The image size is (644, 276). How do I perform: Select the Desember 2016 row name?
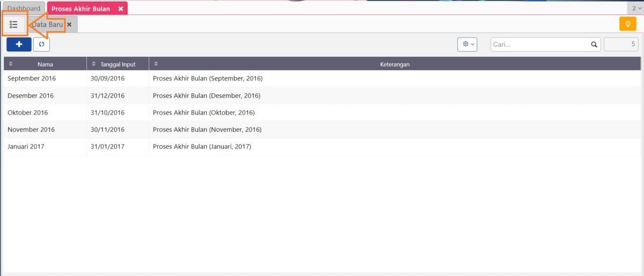tap(31, 95)
